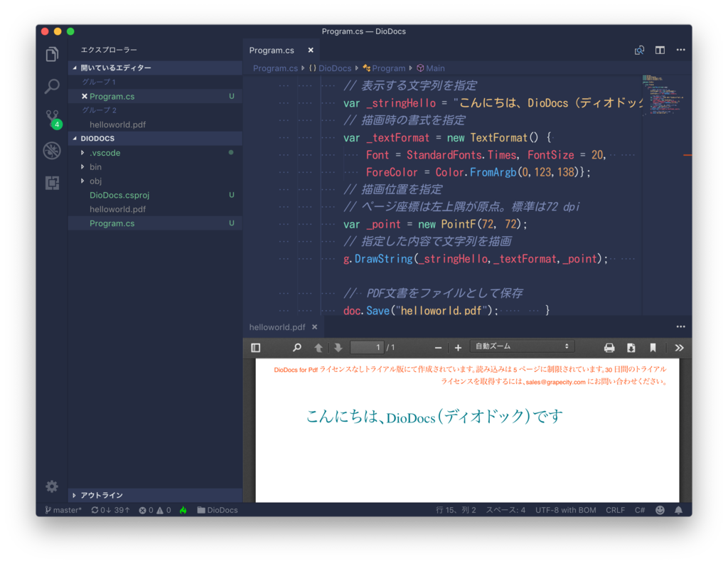Collapse the DIODOCS folder section
Screen dimensions: 728x564
click(x=155, y=139)
